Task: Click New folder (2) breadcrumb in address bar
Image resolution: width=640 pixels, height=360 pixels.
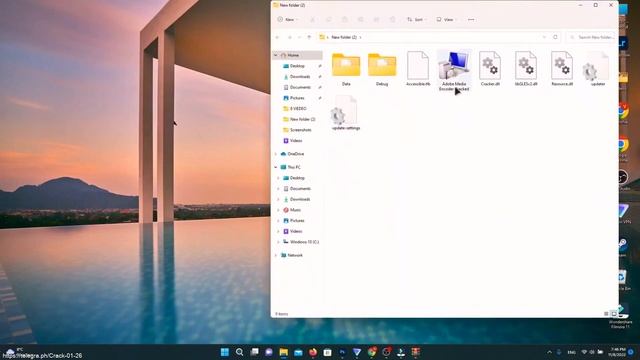Action: [x=344, y=37]
